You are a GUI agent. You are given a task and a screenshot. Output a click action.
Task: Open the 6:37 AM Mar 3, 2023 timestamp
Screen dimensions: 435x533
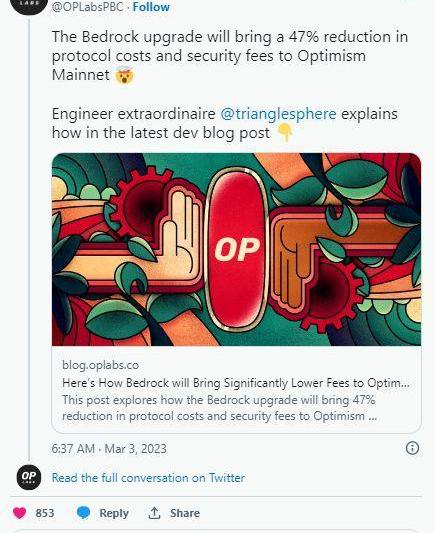(x=109, y=449)
